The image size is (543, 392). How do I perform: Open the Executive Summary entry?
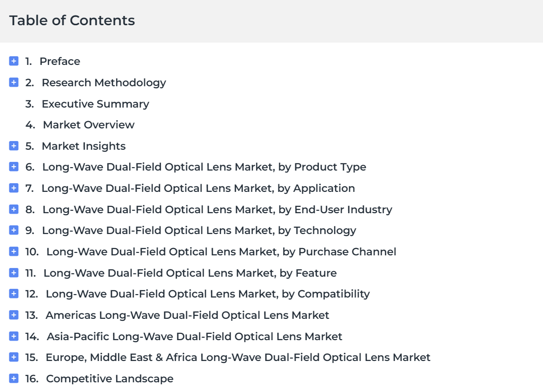pos(95,104)
